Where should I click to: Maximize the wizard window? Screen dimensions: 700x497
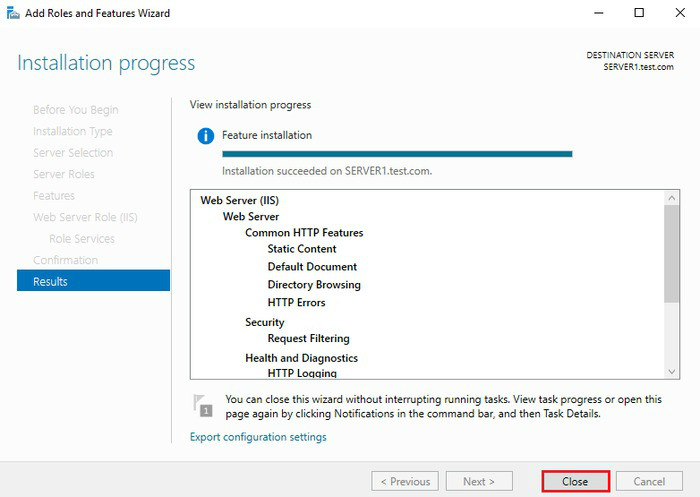click(639, 13)
